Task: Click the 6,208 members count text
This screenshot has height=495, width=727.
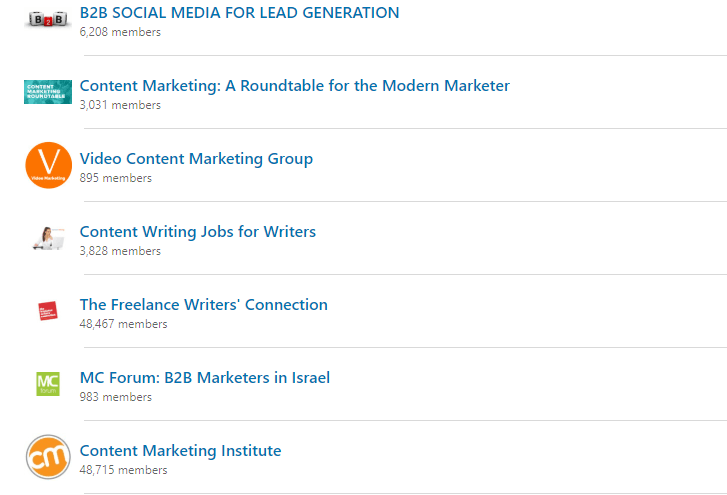Action: click(x=120, y=32)
